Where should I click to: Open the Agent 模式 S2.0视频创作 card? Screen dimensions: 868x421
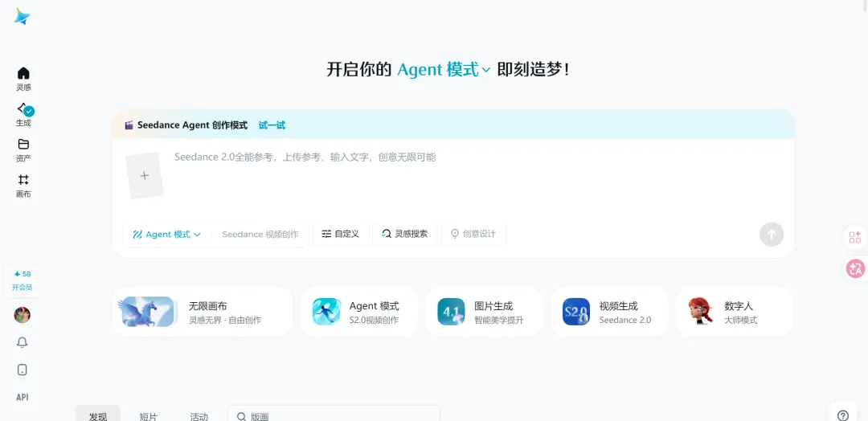pos(359,312)
